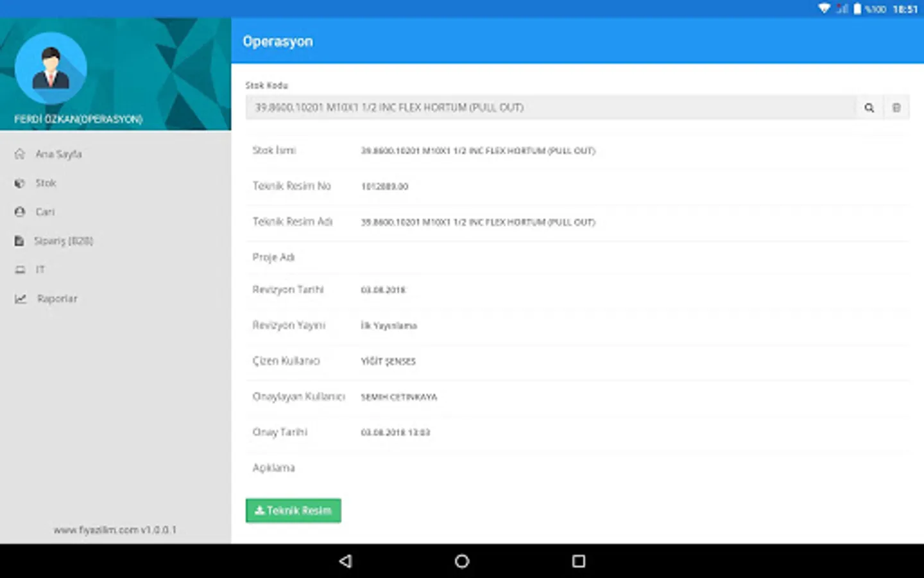Click Çizen Kullanıcı value YİĞİT ŞENSES

tap(388, 362)
